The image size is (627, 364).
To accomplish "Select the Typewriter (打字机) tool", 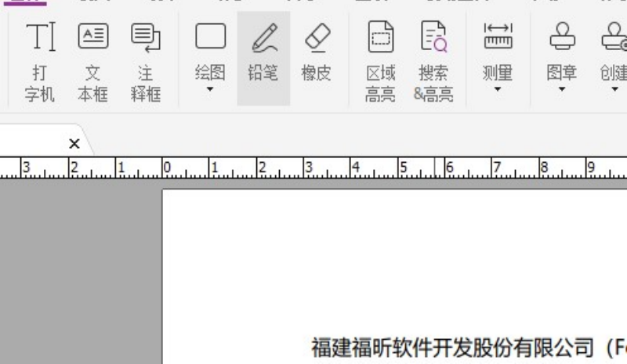I will [40, 61].
